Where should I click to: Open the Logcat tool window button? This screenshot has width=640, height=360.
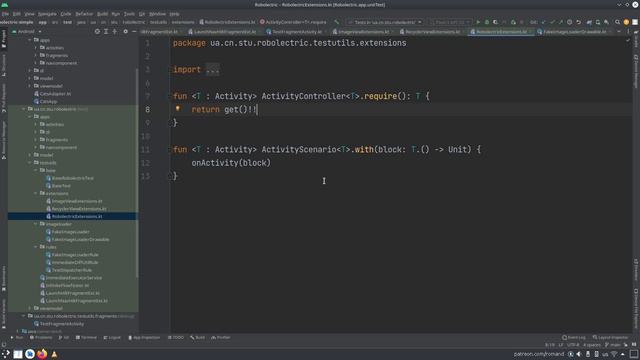(x=112, y=338)
